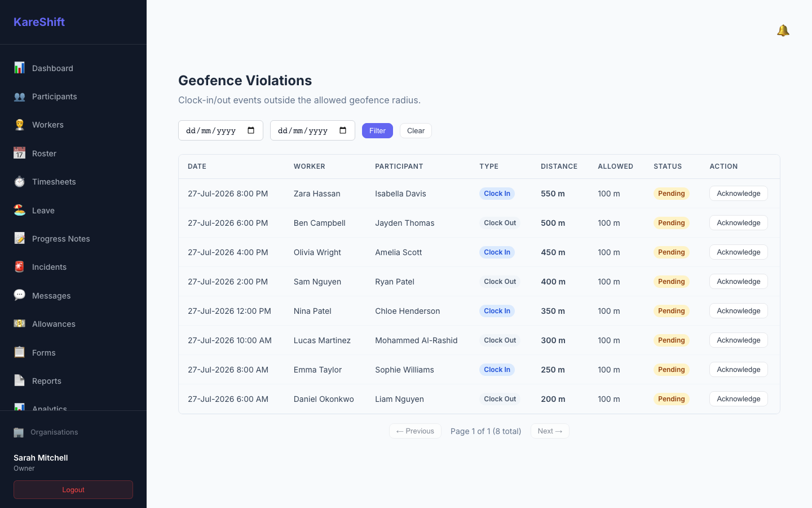Viewport: 812px width, 508px height.
Task: Acknowledge Zara Hassan's violation
Action: click(738, 194)
